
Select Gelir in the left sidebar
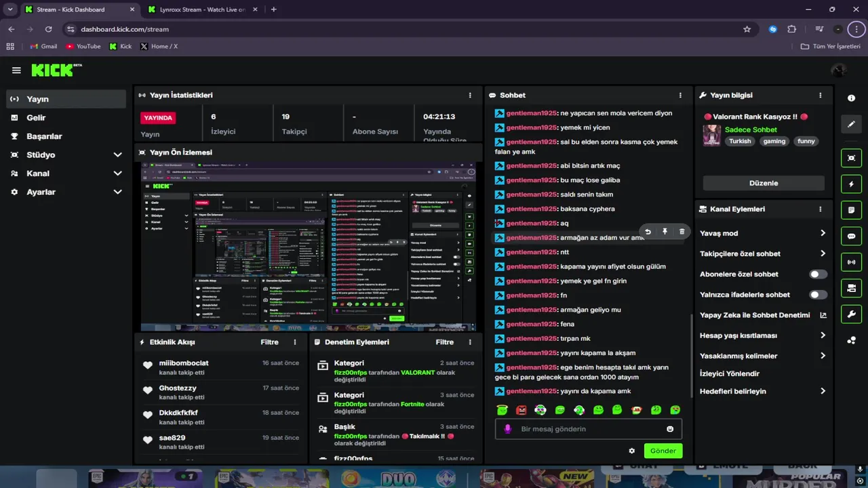tap(66, 117)
